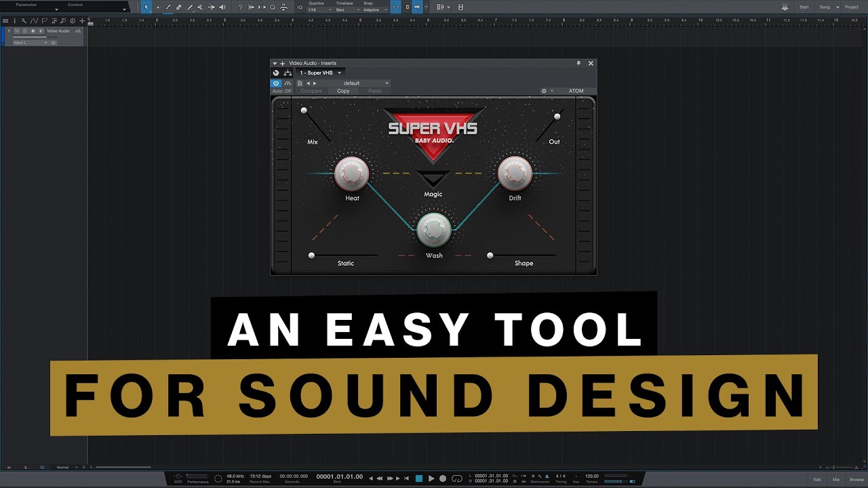Pin the Super VHS plugin window

tap(578, 63)
